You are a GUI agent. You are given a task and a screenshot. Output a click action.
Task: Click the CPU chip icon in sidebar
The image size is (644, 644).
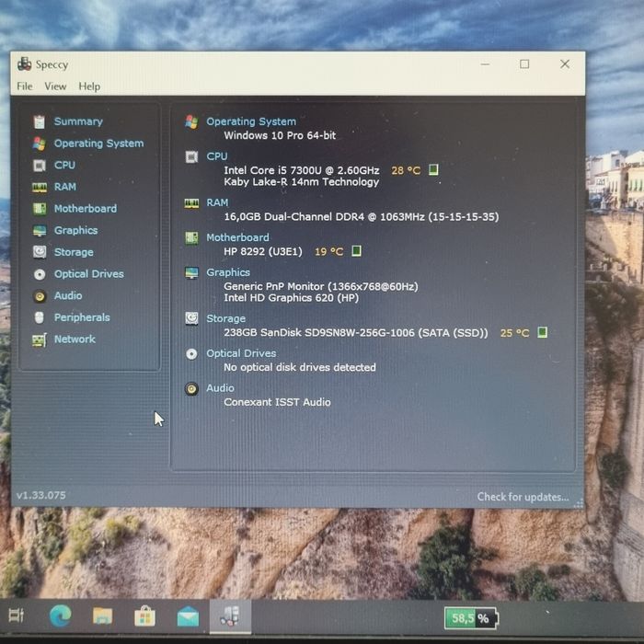pos(40,165)
